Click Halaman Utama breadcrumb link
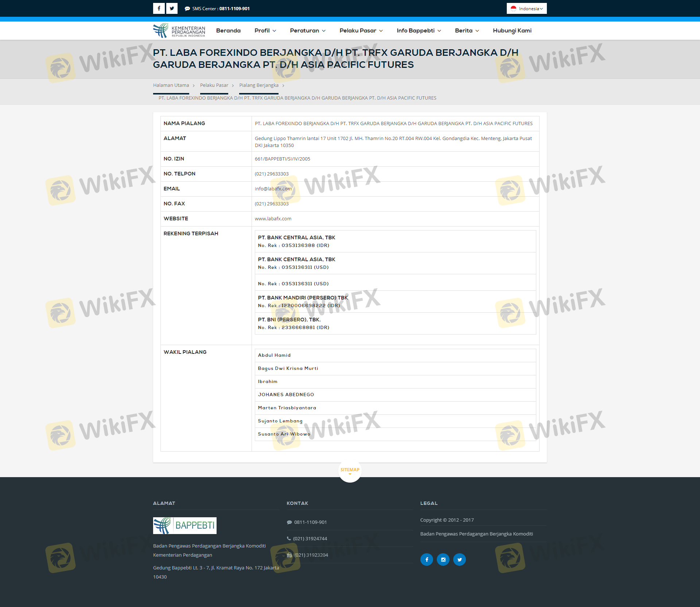The width and height of the screenshot is (700, 607). coord(171,85)
